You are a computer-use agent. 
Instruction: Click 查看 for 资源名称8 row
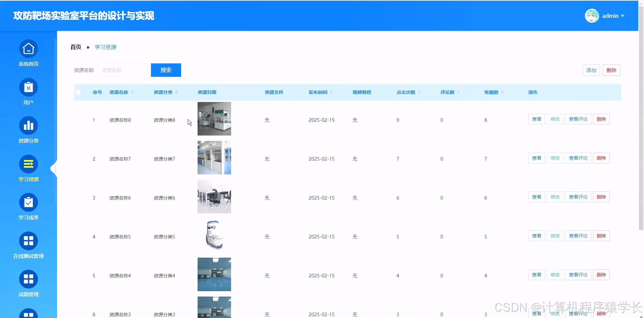(x=537, y=119)
